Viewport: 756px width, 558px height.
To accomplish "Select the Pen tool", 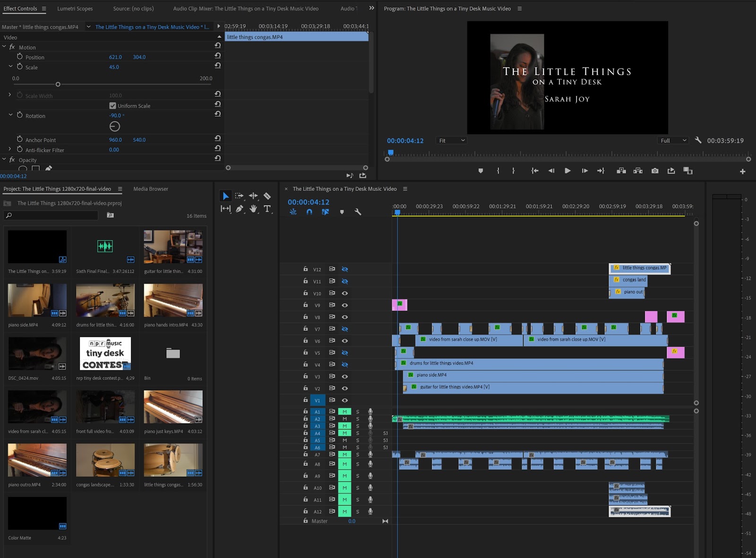I will (x=240, y=209).
